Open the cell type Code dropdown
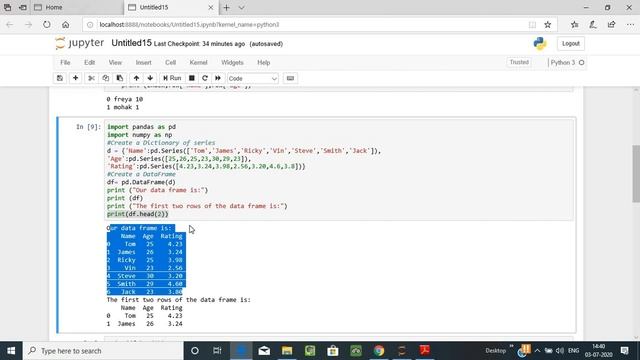Image resolution: width=640 pixels, height=360 pixels. coord(253,78)
